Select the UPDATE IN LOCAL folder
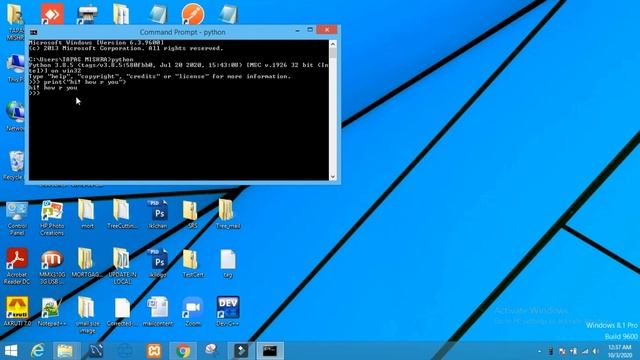Viewport: 640px width, 360px height. 122,266
